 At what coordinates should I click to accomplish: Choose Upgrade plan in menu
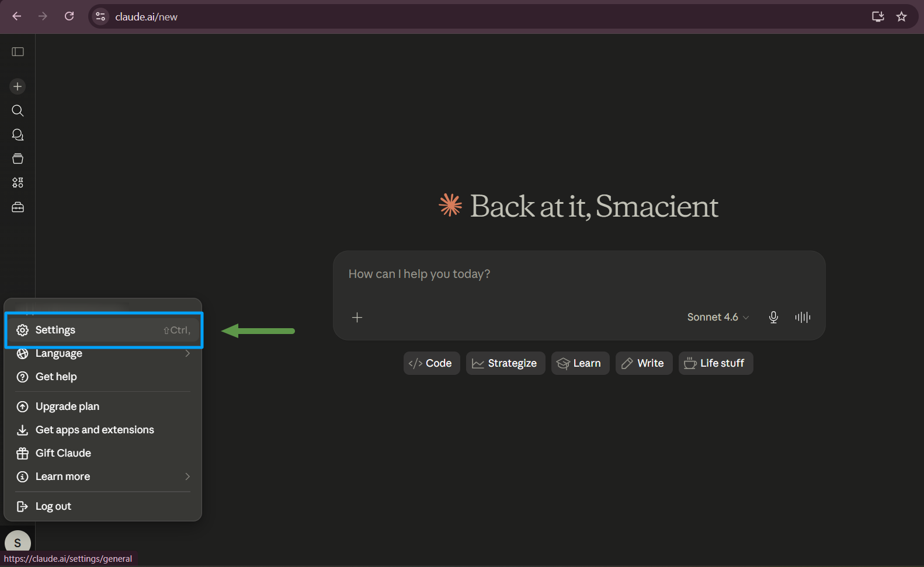tap(103, 406)
